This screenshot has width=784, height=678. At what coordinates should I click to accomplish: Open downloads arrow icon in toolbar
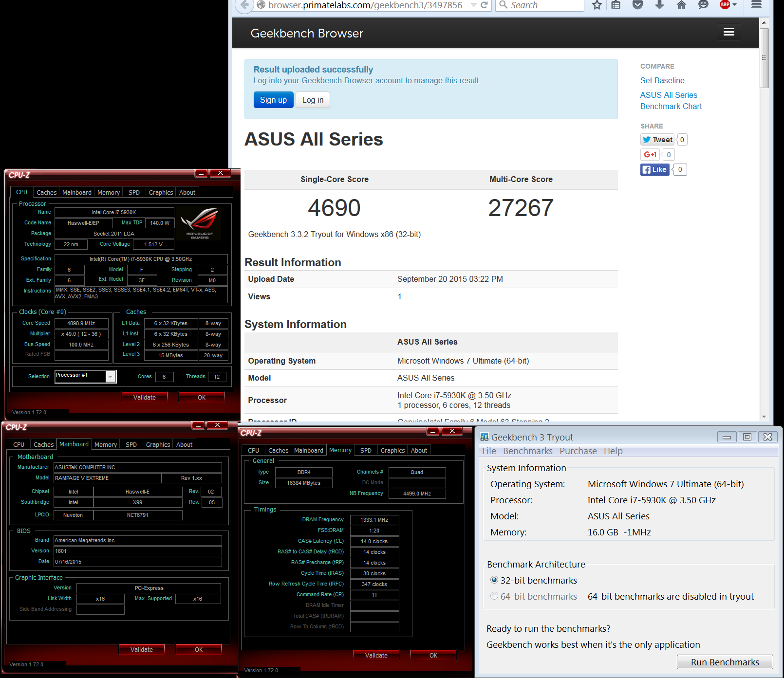(659, 5)
